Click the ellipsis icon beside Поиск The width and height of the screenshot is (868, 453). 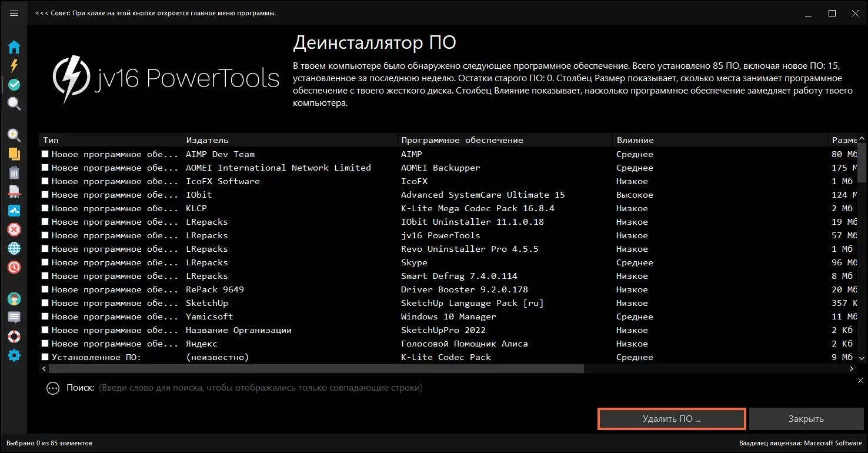click(53, 388)
